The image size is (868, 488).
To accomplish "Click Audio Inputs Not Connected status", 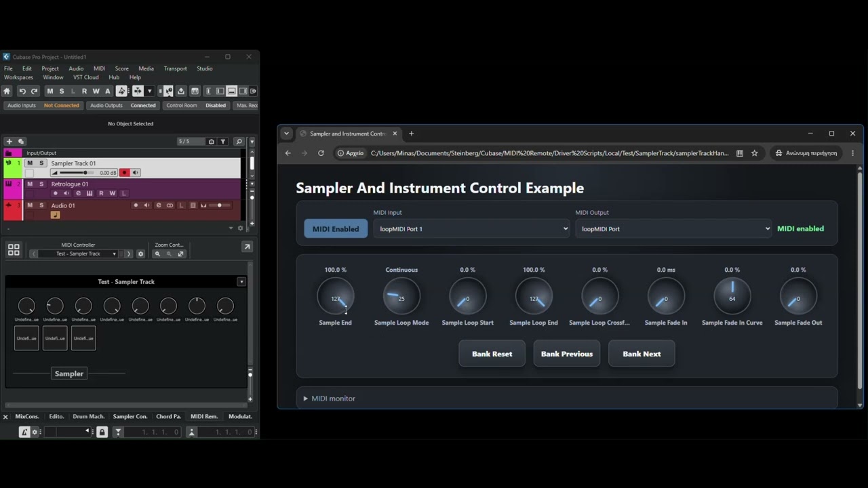I will tap(43, 105).
